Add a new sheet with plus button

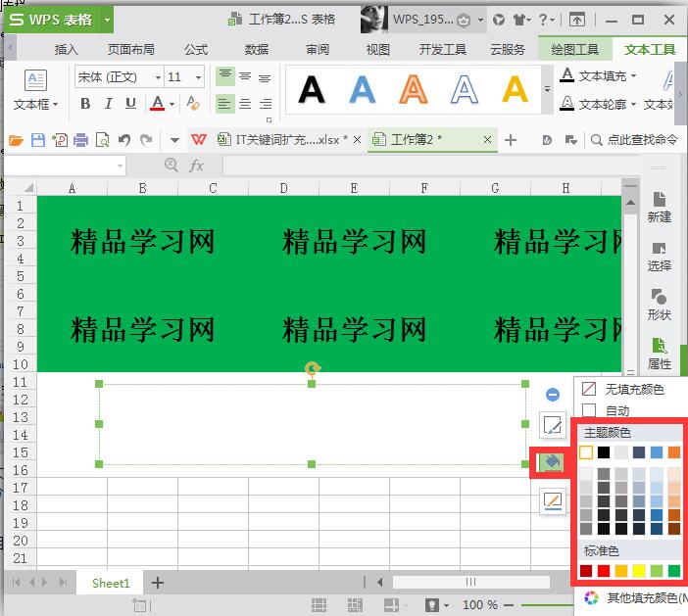158,583
